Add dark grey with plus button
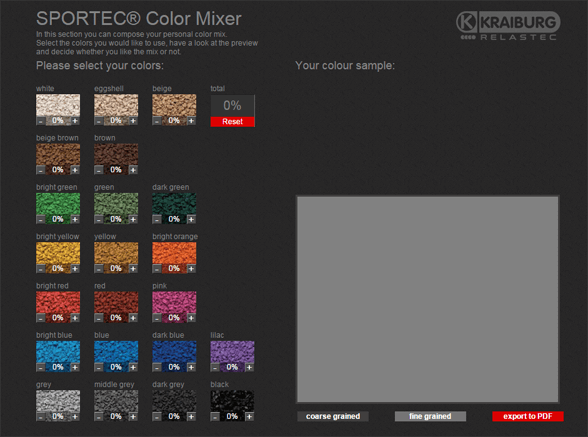 [x=191, y=417]
